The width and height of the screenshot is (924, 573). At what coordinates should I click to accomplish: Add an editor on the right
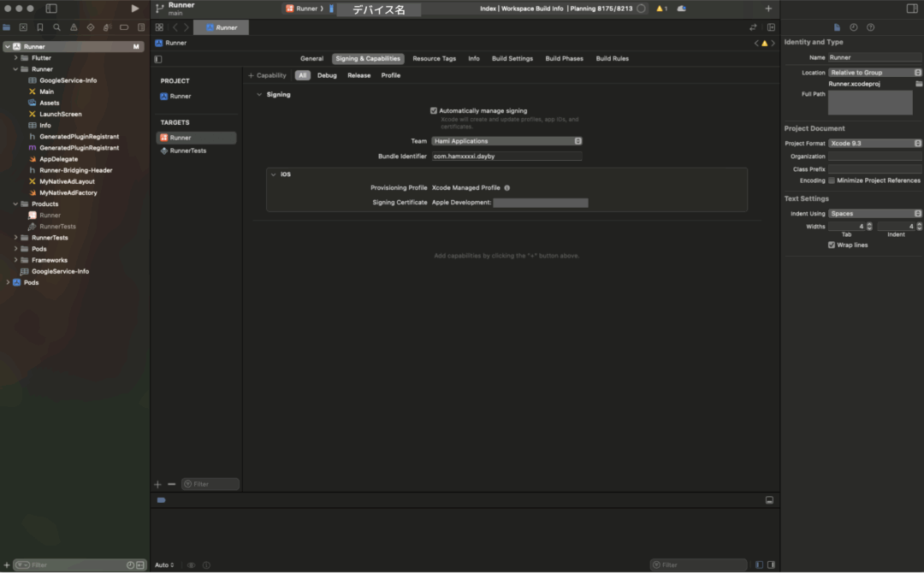coord(771,27)
